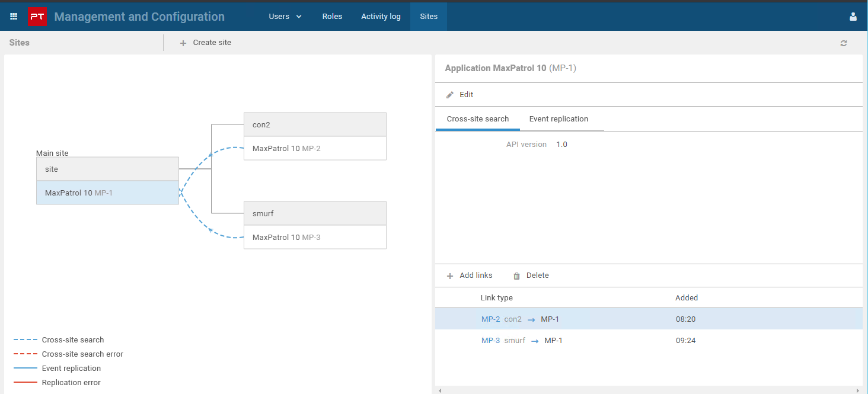
Task: Click the Cross-site search legend entry
Action: (x=73, y=340)
